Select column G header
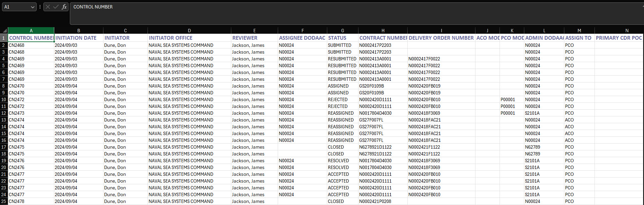The width and height of the screenshot is (644, 205). tap(343, 31)
